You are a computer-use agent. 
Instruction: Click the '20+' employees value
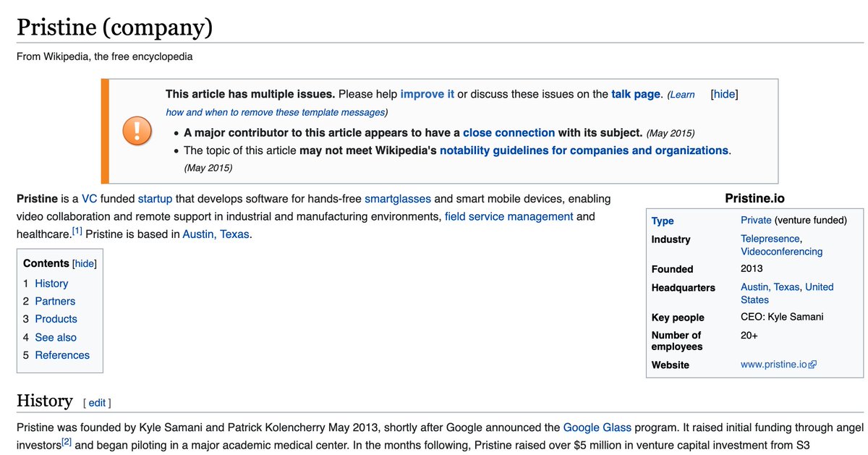pyautogui.click(x=751, y=335)
